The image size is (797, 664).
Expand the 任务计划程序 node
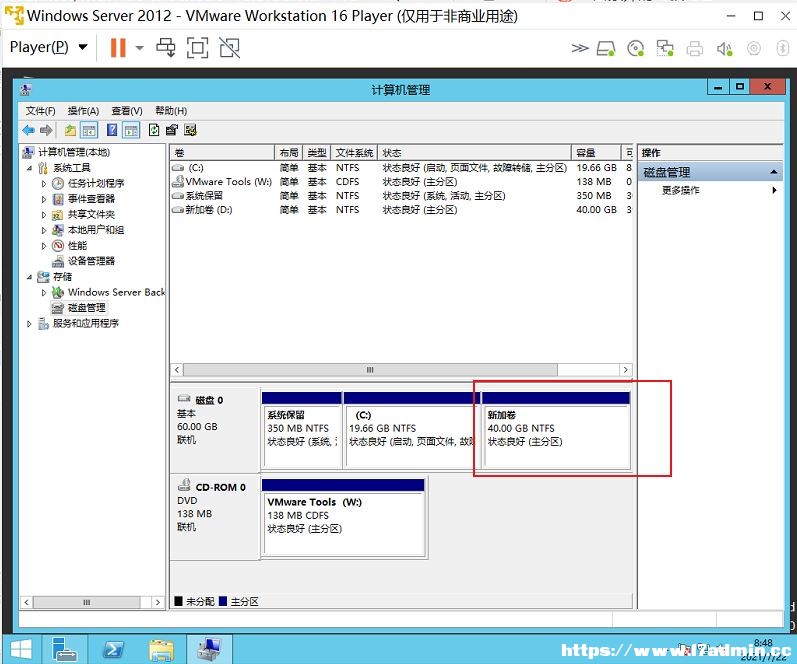44,184
